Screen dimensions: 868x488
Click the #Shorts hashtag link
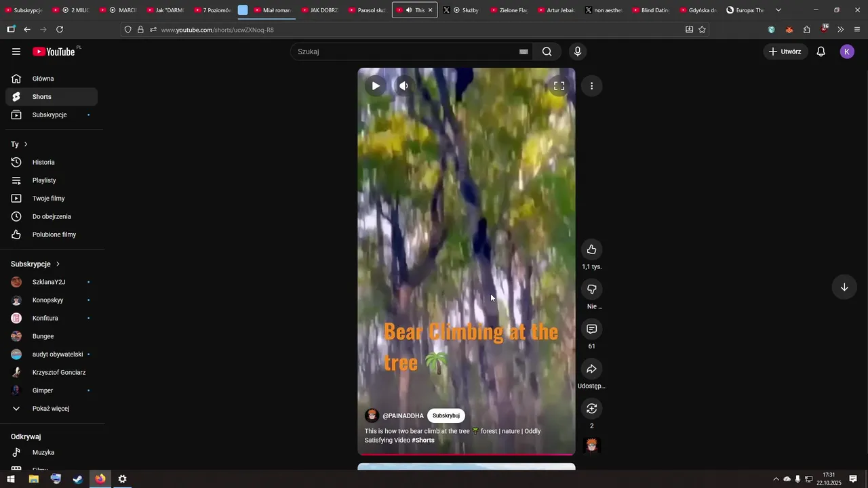423,441
